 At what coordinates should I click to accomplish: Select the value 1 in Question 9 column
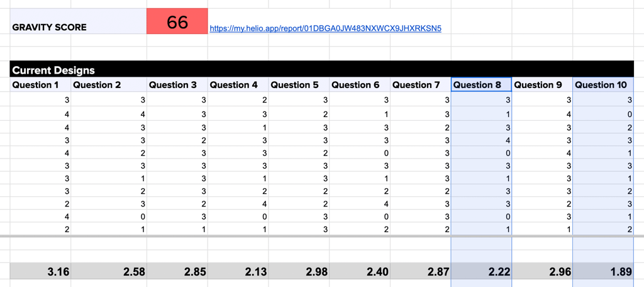(542, 230)
